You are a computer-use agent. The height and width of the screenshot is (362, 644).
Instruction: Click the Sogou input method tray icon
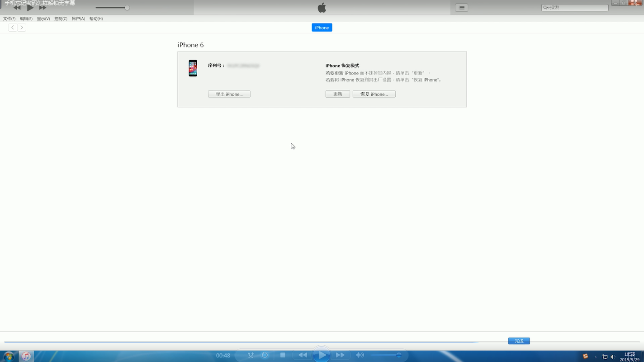[585, 356]
